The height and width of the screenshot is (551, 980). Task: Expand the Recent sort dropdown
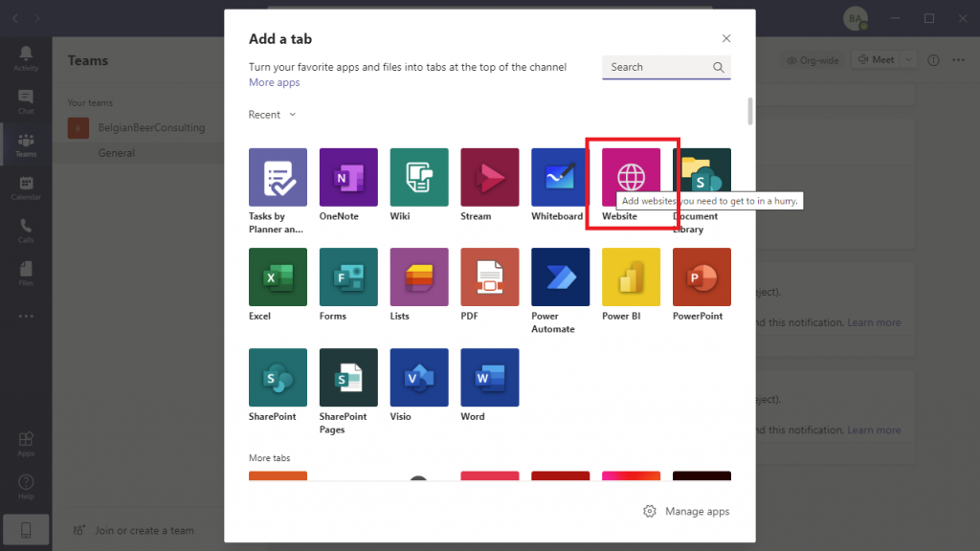(273, 115)
